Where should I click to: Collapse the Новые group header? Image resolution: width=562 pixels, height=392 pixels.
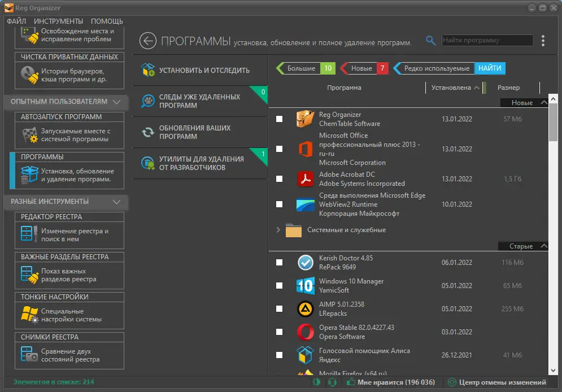[524, 102]
